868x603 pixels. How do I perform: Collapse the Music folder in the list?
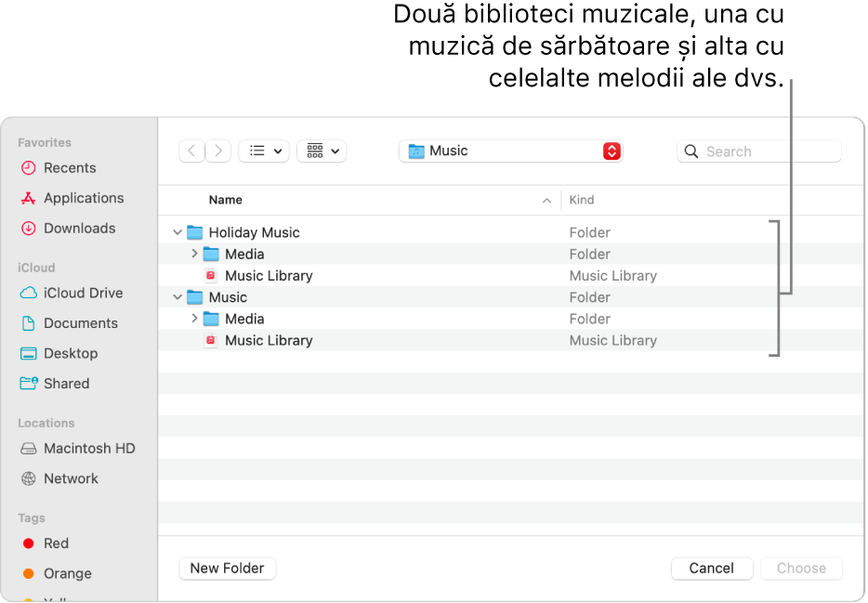(178, 297)
